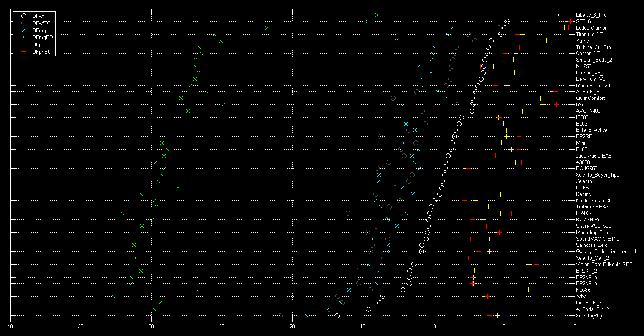Click the green x marker in Advar row

[113, 296]
